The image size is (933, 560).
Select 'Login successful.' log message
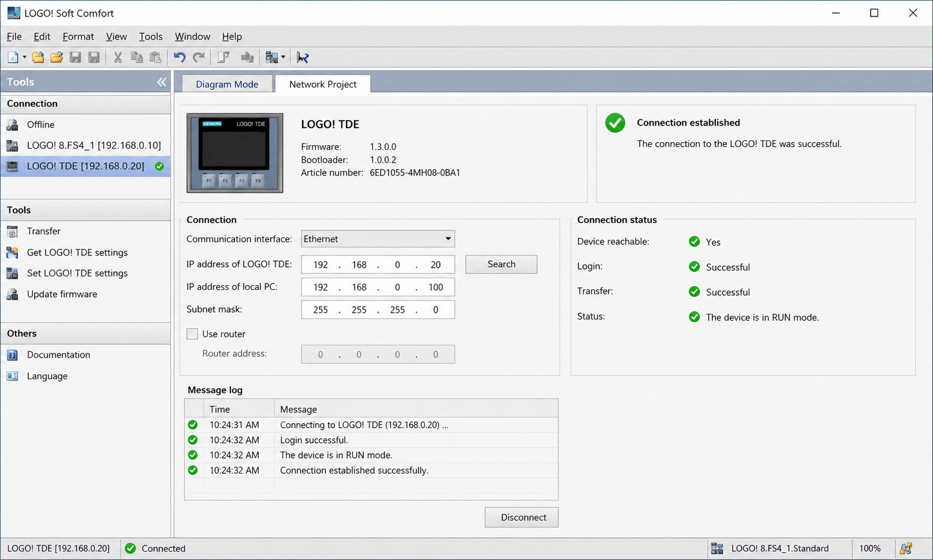[314, 440]
